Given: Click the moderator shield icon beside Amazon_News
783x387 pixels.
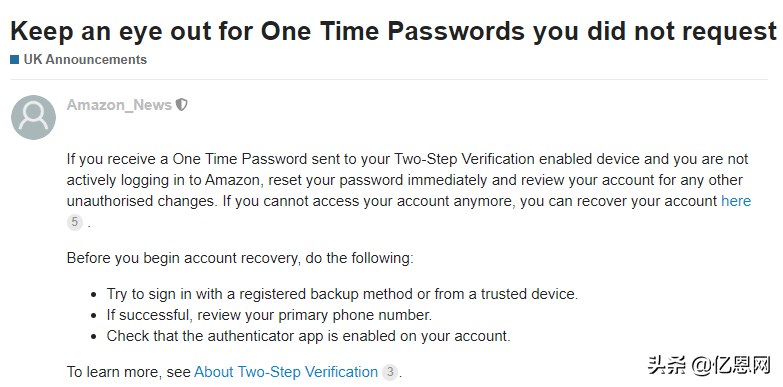Looking at the screenshot, I should click(x=182, y=105).
